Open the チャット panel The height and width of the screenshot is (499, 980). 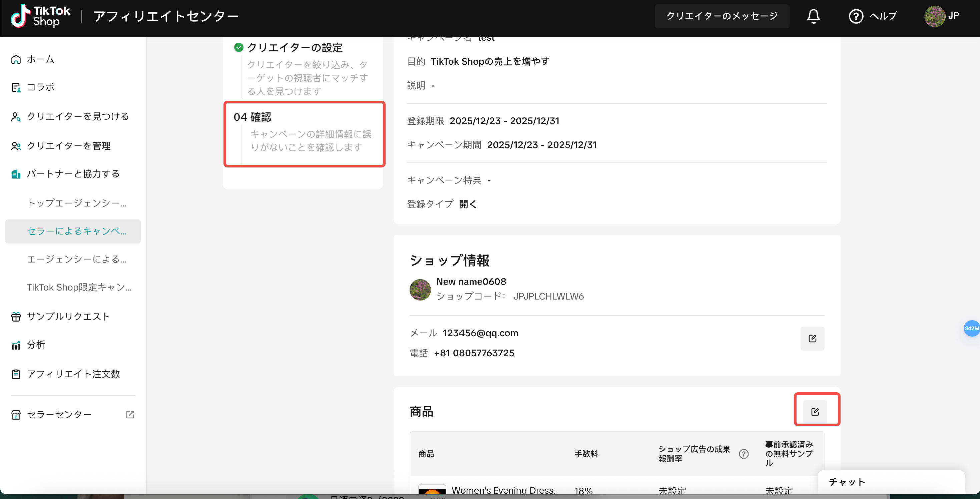(x=891, y=482)
